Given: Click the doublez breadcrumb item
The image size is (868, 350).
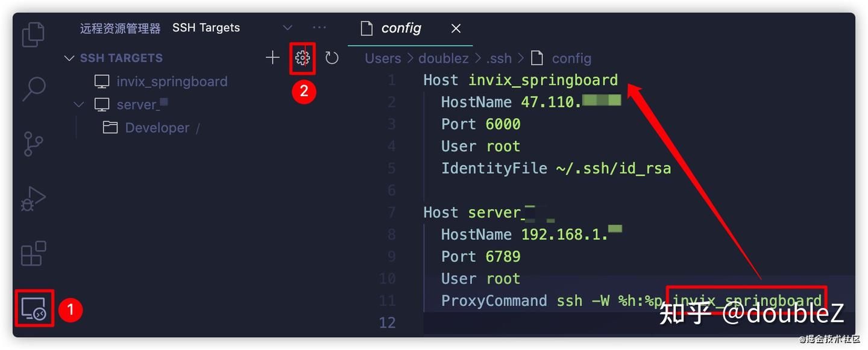Looking at the screenshot, I should pos(444,58).
